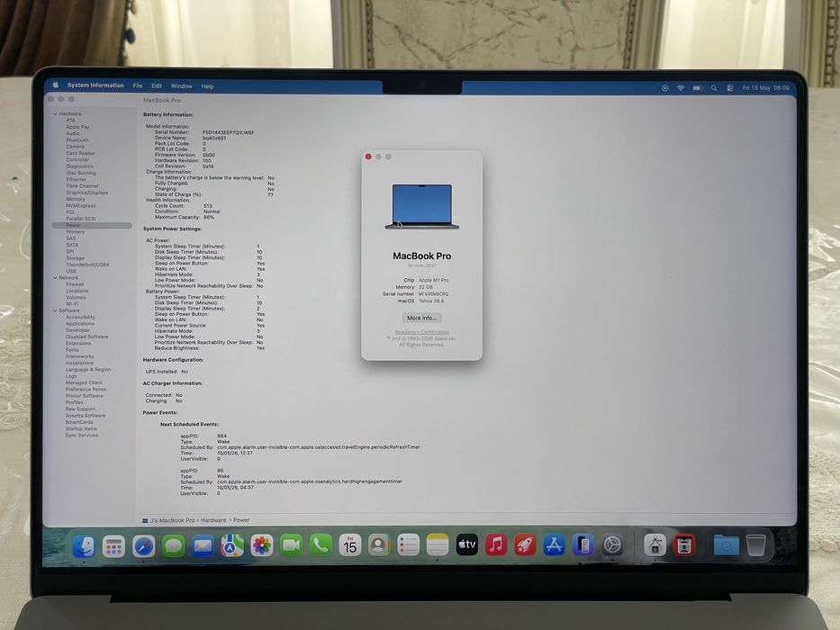Open Control Center in menu bar

729,88
